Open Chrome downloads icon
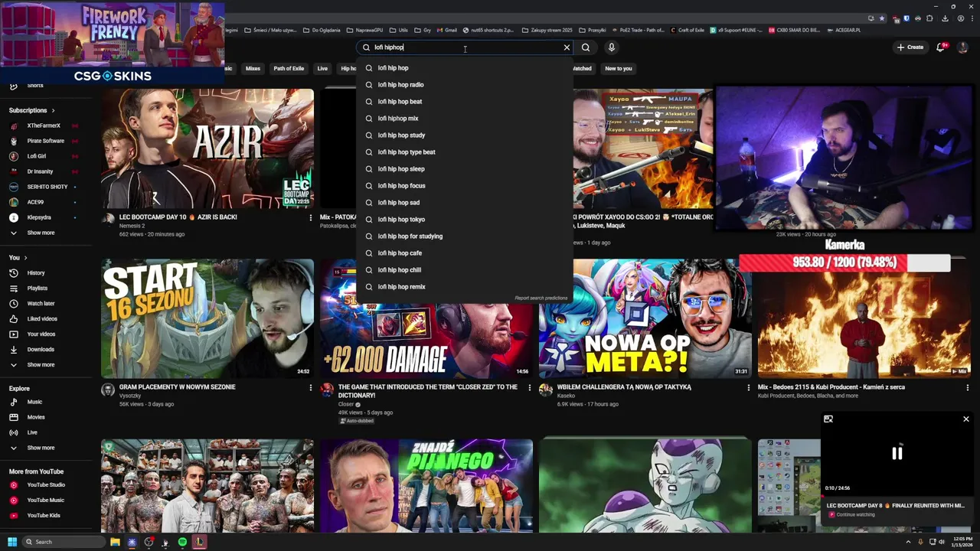The image size is (980, 551). click(x=945, y=18)
